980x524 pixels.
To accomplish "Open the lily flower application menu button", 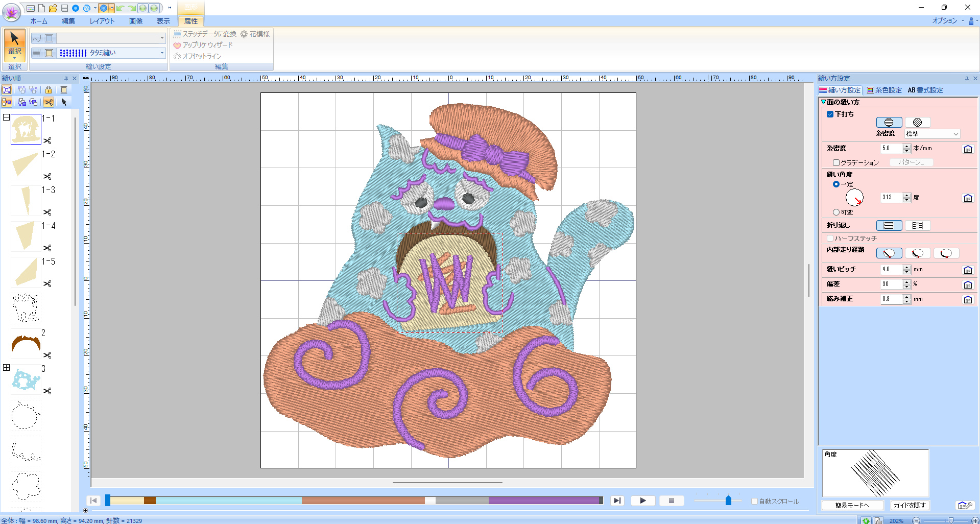I will tap(11, 12).
